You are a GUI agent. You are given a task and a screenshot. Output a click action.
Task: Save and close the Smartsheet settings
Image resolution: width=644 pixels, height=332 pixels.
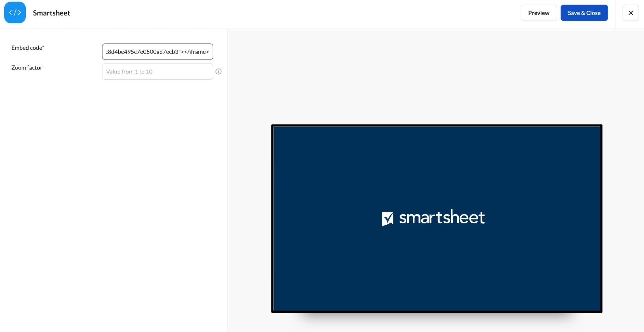584,13
